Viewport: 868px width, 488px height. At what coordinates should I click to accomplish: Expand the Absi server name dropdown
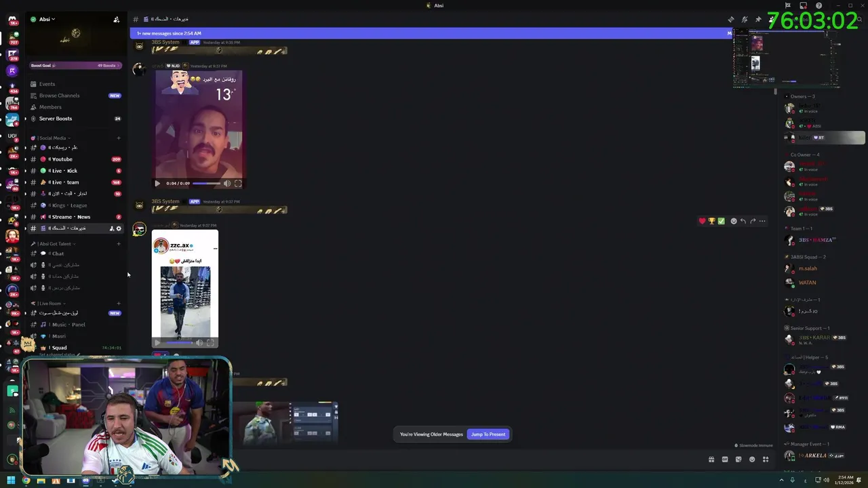click(47, 19)
